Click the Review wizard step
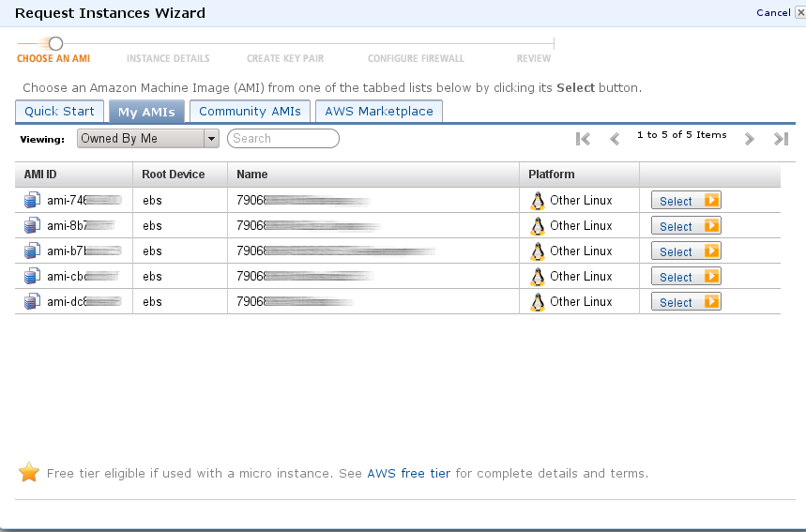This screenshot has width=806, height=532. tap(534, 58)
